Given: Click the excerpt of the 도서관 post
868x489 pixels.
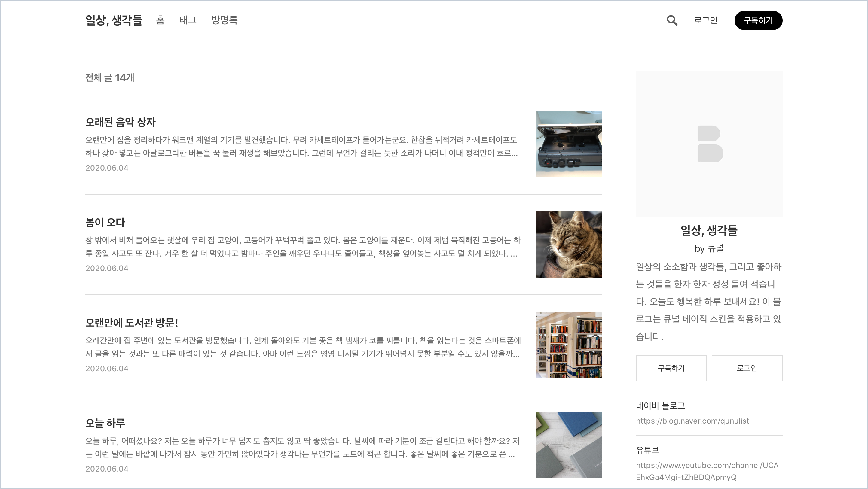Looking at the screenshot, I should pos(303,347).
